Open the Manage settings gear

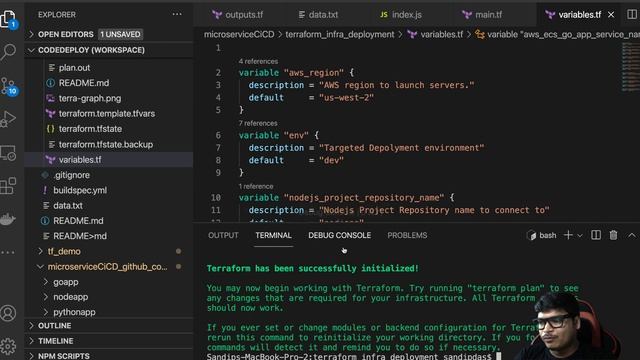click(8, 347)
